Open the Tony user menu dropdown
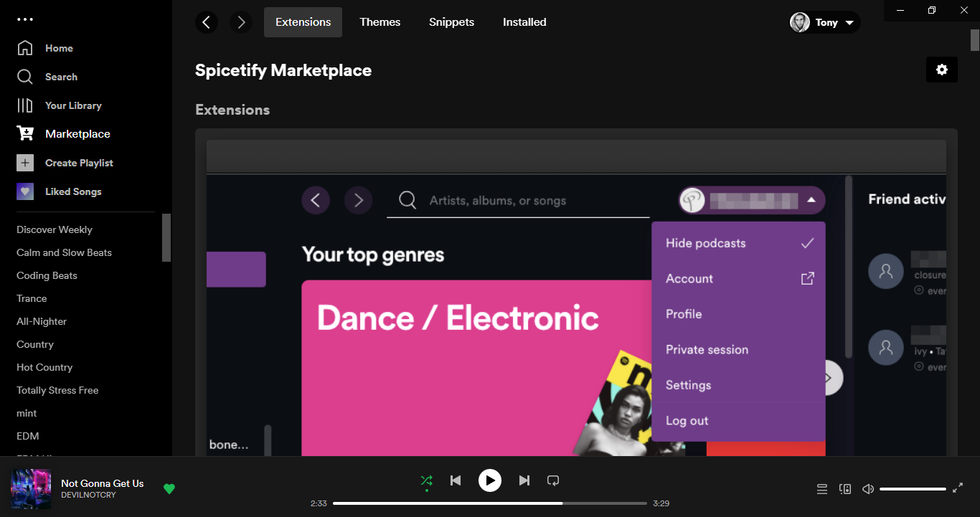The image size is (980, 517). point(824,22)
